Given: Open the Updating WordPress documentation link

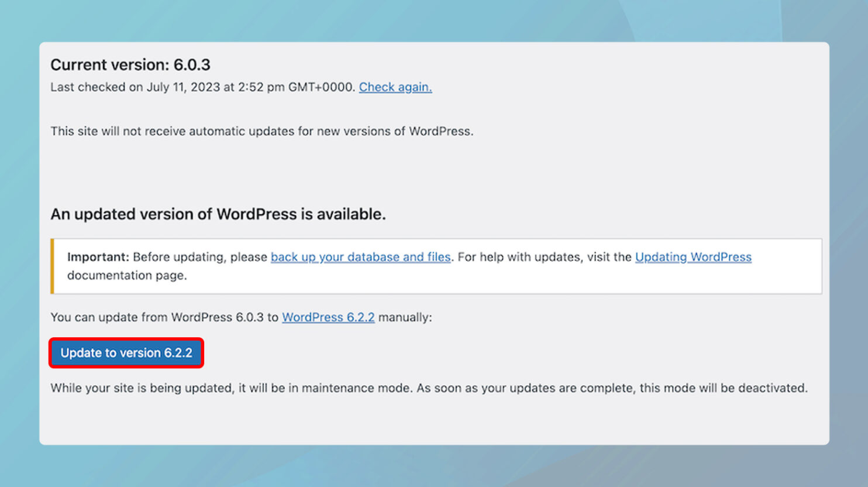Looking at the screenshot, I should 693,257.
